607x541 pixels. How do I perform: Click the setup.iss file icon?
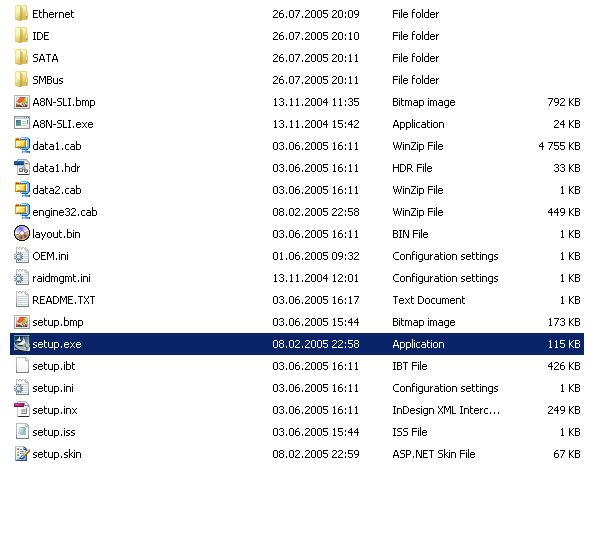pyautogui.click(x=22, y=432)
